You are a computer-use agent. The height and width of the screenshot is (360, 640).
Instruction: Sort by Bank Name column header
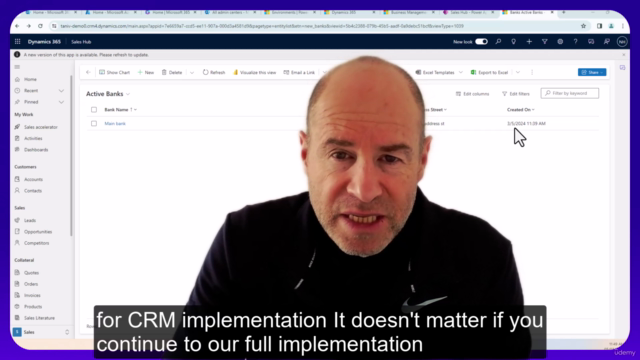120,110
